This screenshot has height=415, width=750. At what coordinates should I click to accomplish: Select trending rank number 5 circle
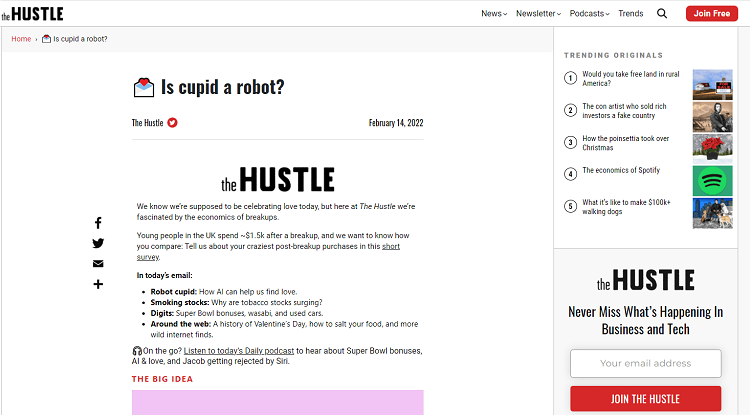(x=570, y=207)
